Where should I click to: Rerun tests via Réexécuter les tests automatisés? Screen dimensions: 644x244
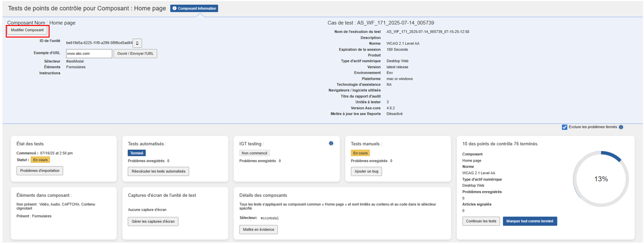(x=158, y=171)
